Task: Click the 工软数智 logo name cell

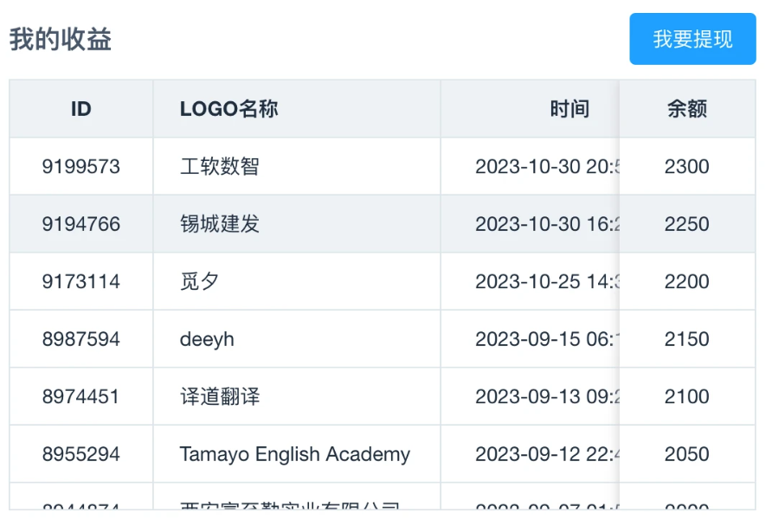Action: coord(220,167)
